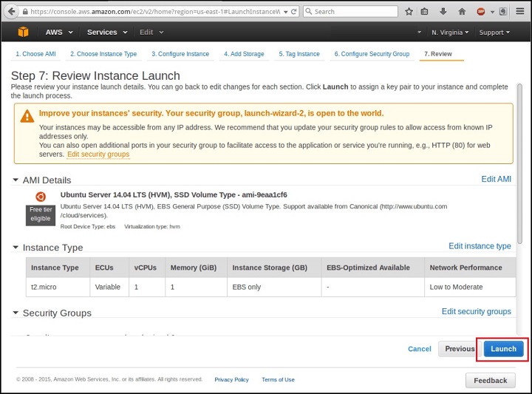The height and width of the screenshot is (394, 532).
Task: Open the Terms of Use link
Action: click(x=278, y=379)
